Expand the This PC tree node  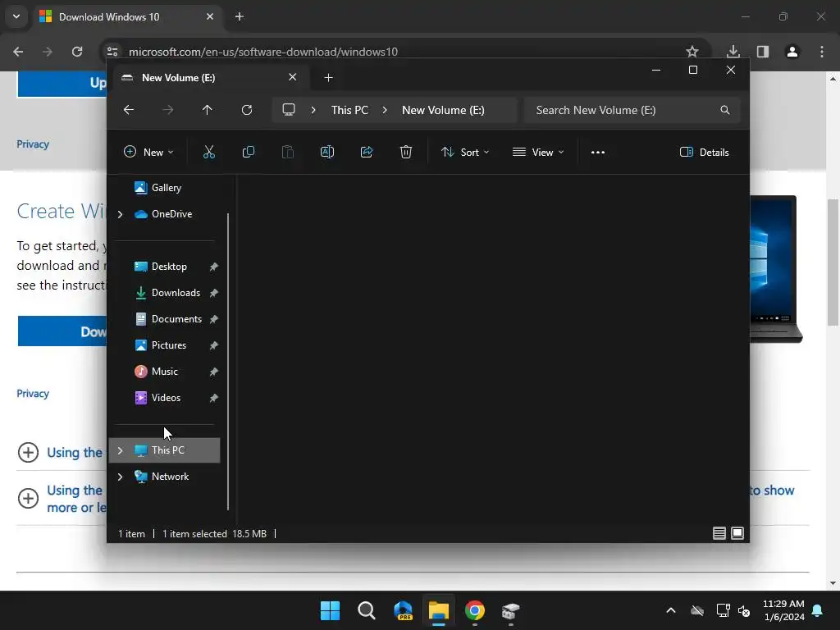(x=120, y=450)
